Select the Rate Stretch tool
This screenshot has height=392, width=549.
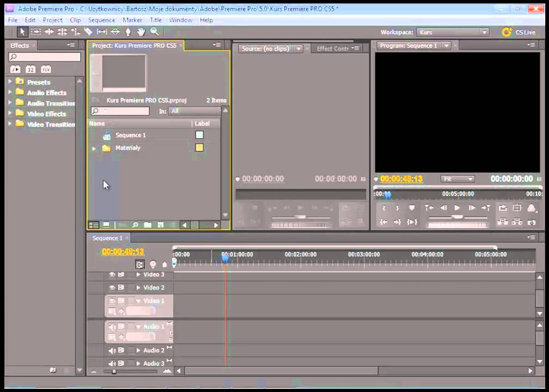75,32
